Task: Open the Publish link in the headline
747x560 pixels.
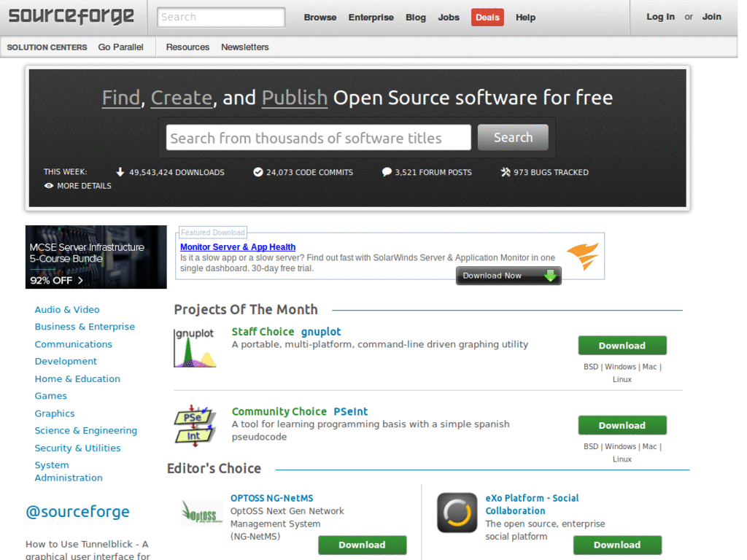Action: pos(294,97)
